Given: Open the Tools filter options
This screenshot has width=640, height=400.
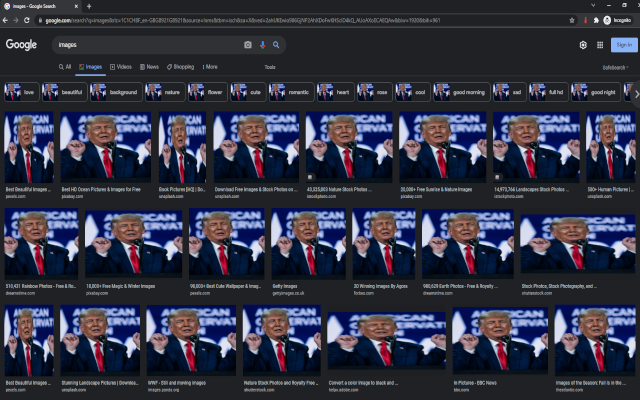Looking at the screenshot, I should (270, 67).
